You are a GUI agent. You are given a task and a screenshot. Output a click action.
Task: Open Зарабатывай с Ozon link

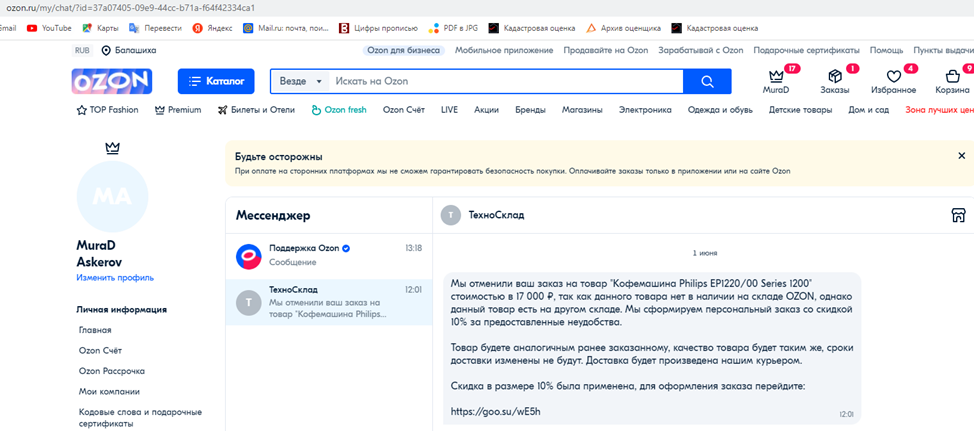701,50
